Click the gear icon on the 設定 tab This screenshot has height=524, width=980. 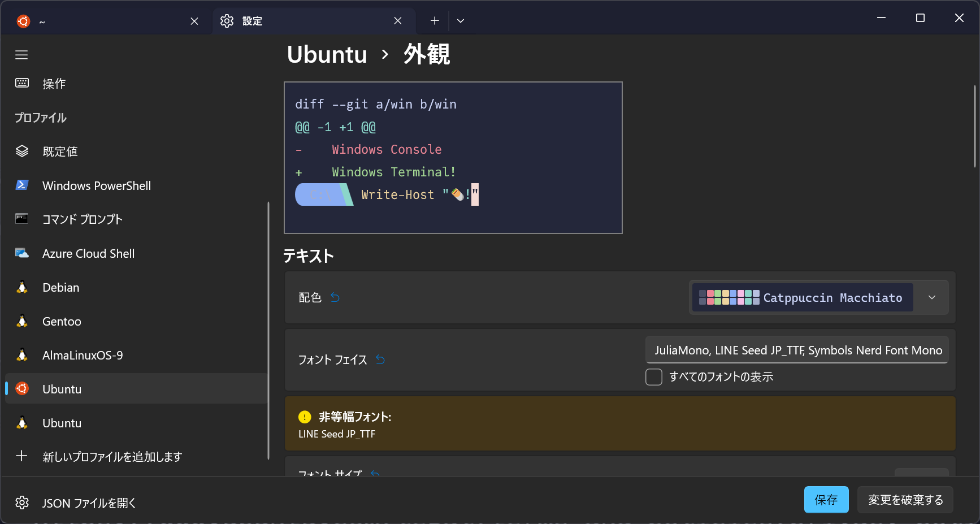point(227,21)
